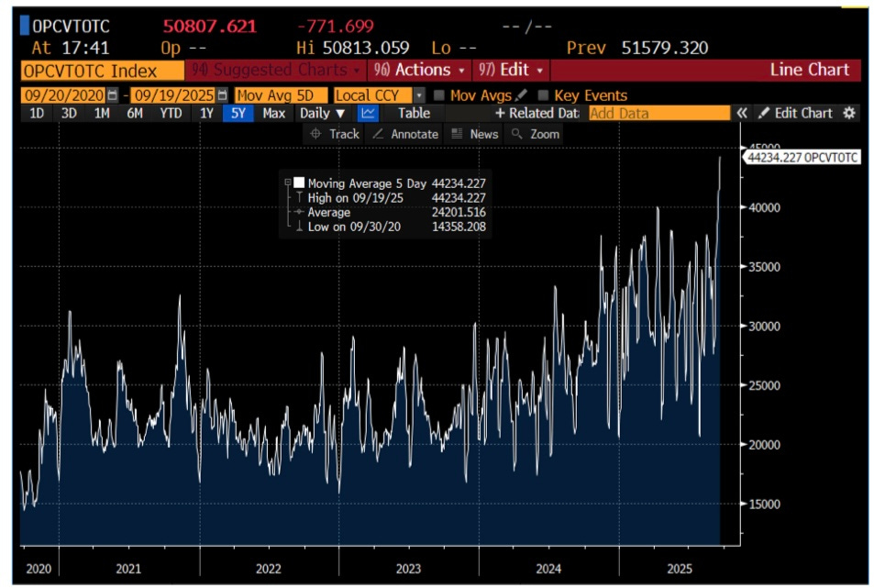The image size is (874, 588).
Task: Open the Daily periodicity dropdown
Action: 322,113
